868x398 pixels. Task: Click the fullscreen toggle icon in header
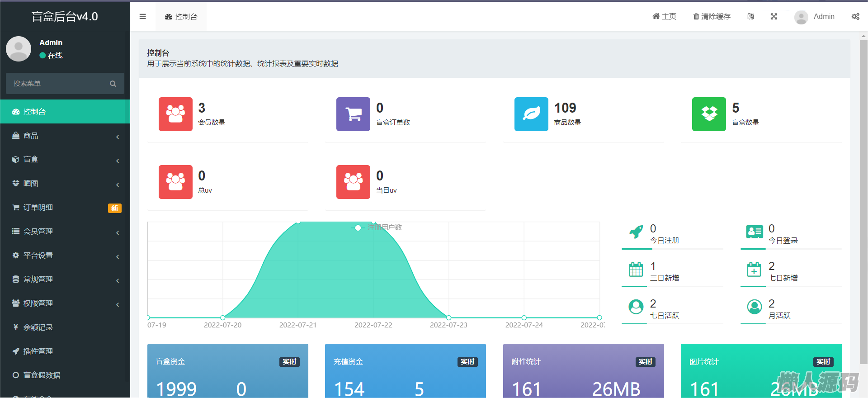point(774,17)
